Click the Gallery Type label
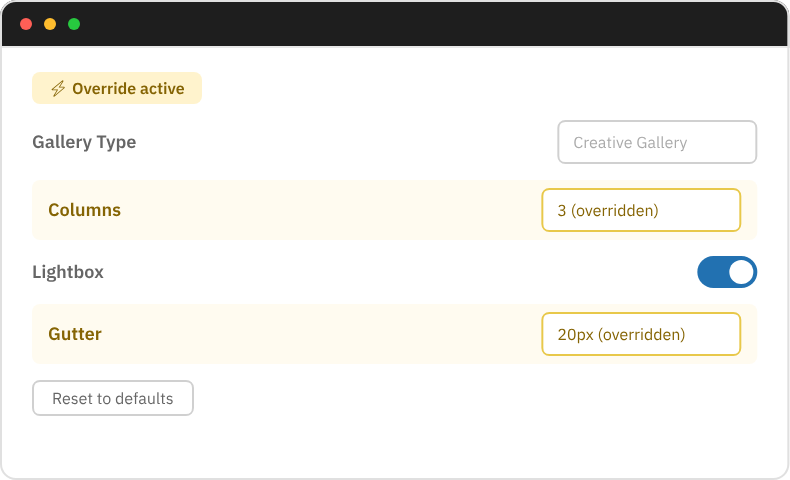Screen dimensions: 790x480 [84, 142]
